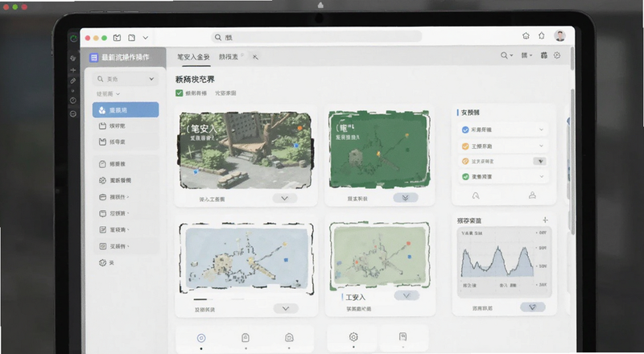Expand the green check row's chevron

point(541,176)
